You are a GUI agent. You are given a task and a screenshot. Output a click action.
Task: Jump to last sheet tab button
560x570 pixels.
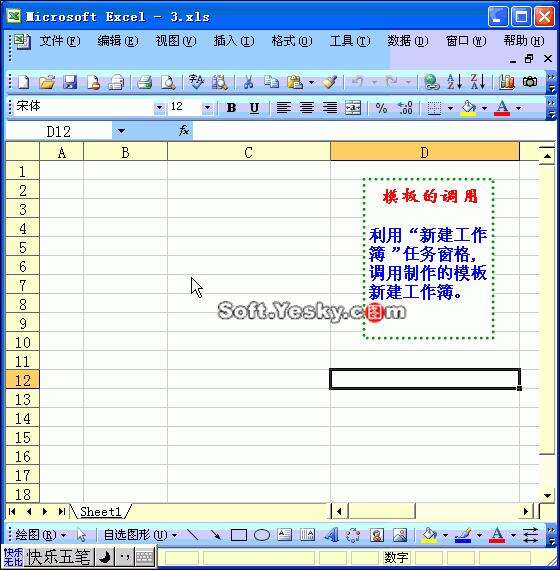click(x=61, y=512)
